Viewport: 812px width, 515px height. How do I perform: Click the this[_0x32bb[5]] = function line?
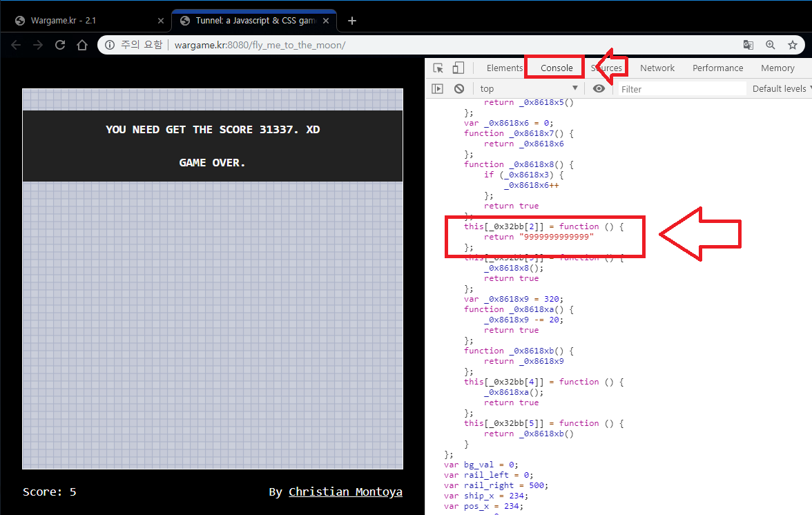544,423
